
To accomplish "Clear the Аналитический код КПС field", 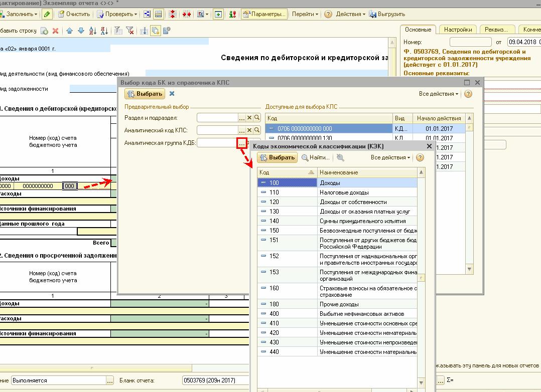I will [x=249, y=130].
